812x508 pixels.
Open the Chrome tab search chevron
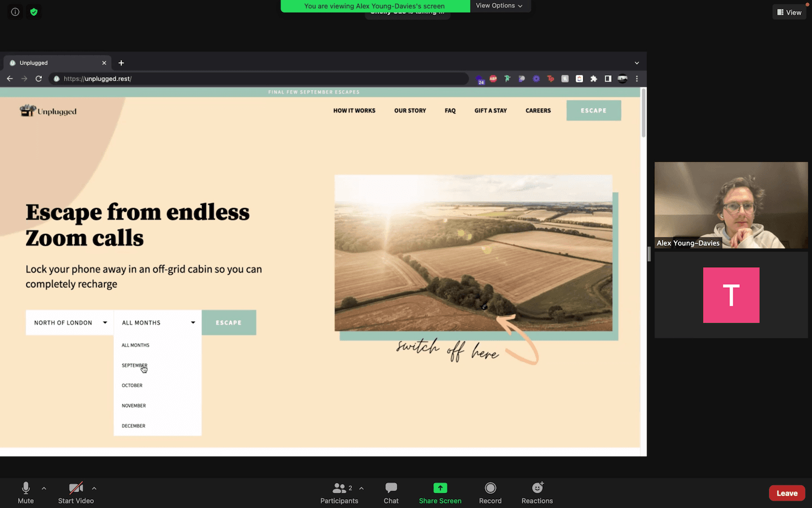coord(636,63)
